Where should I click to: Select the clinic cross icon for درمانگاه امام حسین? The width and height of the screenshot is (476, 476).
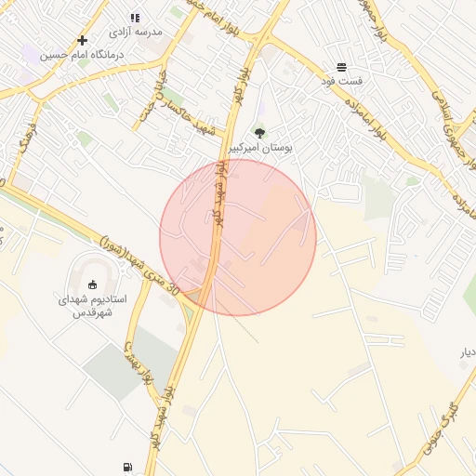point(82,40)
